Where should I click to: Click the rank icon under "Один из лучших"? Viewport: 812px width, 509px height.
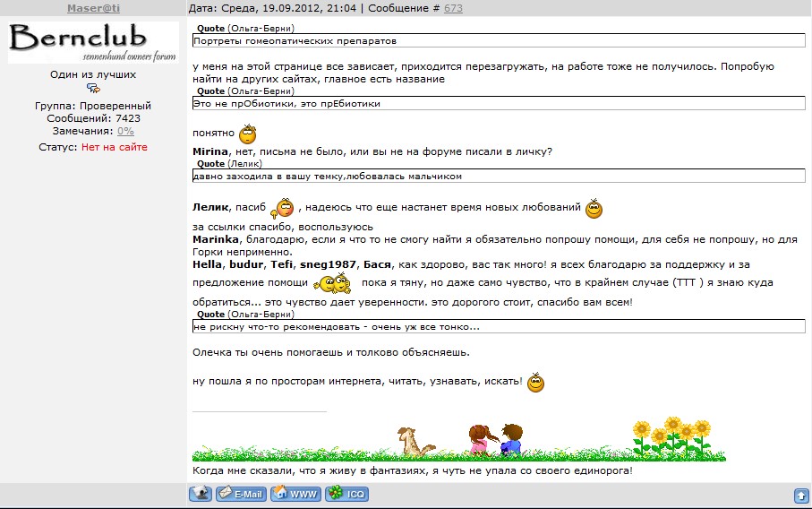coord(93,89)
